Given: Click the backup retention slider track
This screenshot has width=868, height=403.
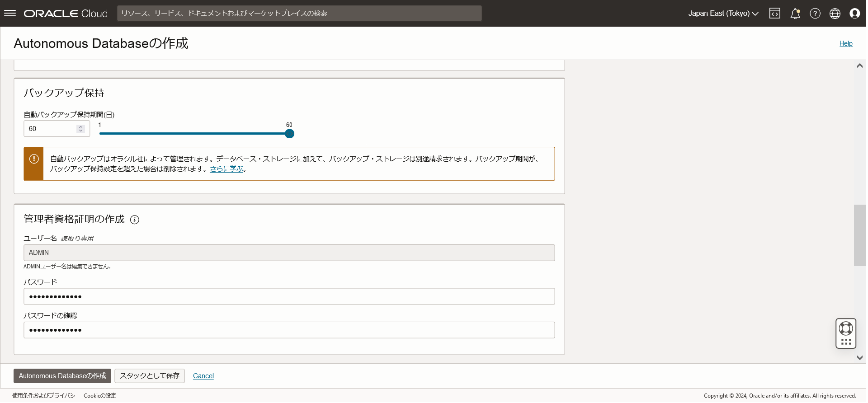Looking at the screenshot, I should coord(194,134).
